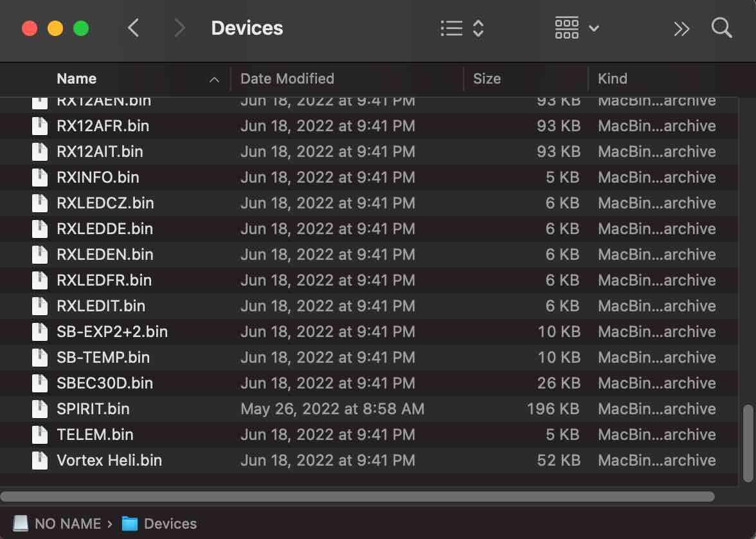This screenshot has height=539, width=756.
Task: Open the group-by grid dropdown
Action: [576, 28]
